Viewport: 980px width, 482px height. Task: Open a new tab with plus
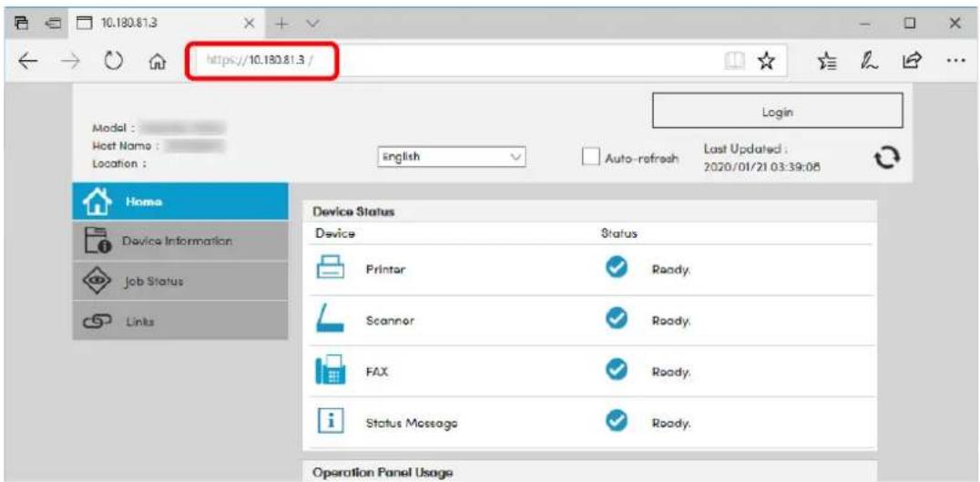(281, 24)
